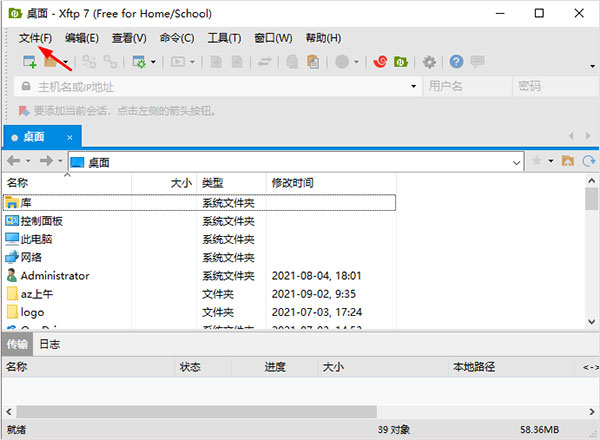Expand the session properties dropdown arrow
This screenshot has width=600, height=440.
[153, 62]
